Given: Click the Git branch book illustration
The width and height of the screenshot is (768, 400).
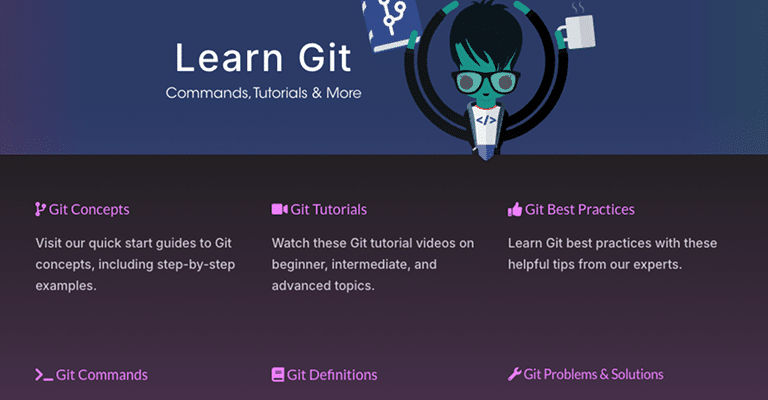Looking at the screenshot, I should coord(390,24).
